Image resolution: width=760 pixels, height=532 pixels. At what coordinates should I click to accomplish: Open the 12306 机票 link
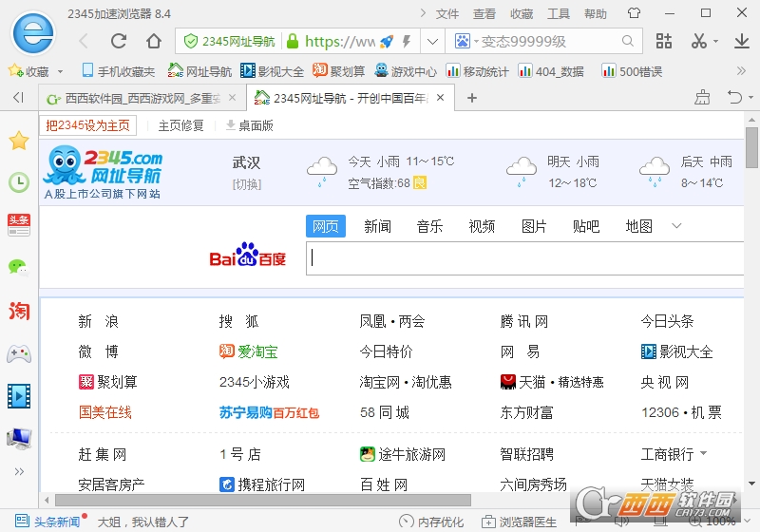pos(681,412)
